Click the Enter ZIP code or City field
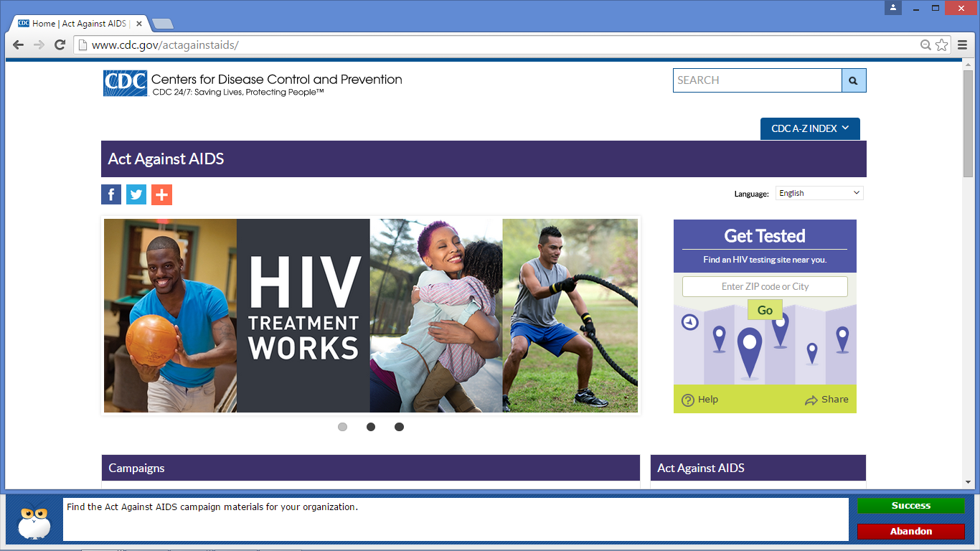The height and width of the screenshot is (551, 980). (x=765, y=286)
